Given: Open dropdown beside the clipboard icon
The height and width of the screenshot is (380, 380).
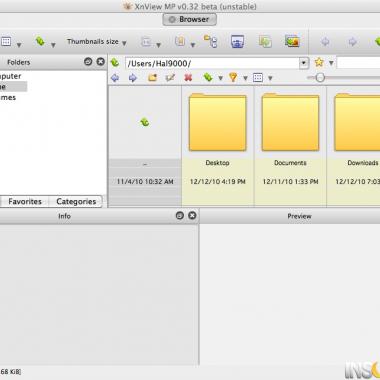Looking at the screenshot, I should tap(193, 45).
